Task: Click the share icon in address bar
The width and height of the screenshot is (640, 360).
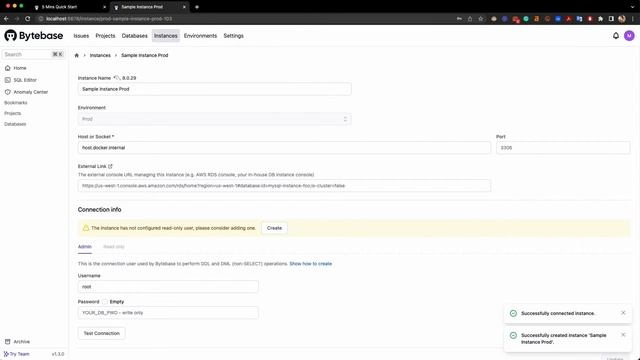Action: coord(470,18)
